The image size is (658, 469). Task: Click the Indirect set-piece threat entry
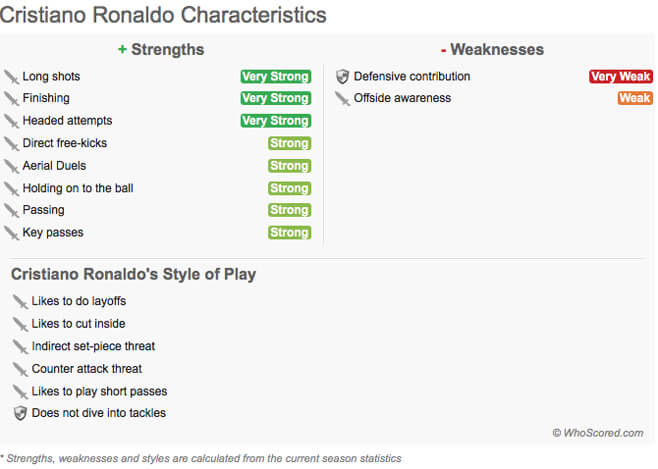pos(93,346)
